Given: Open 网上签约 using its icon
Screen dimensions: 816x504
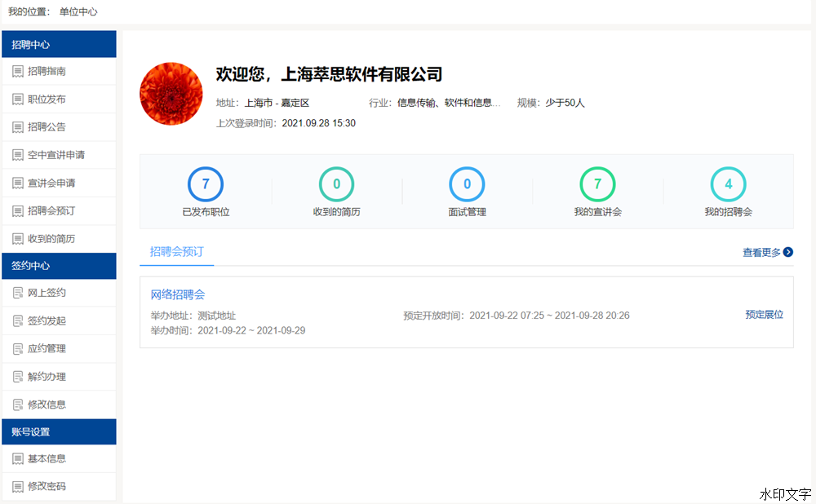Looking at the screenshot, I should pos(18,293).
